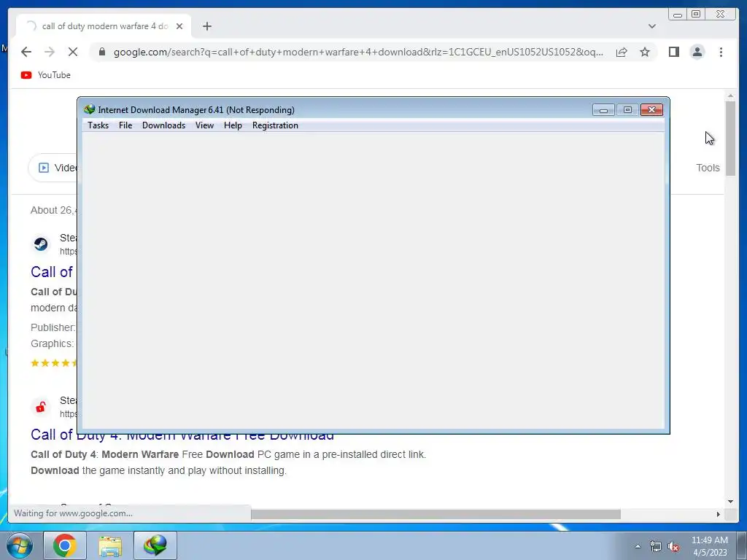747x560 pixels.
Task: Click the Chrome address bar URL
Action: pyautogui.click(x=358, y=52)
